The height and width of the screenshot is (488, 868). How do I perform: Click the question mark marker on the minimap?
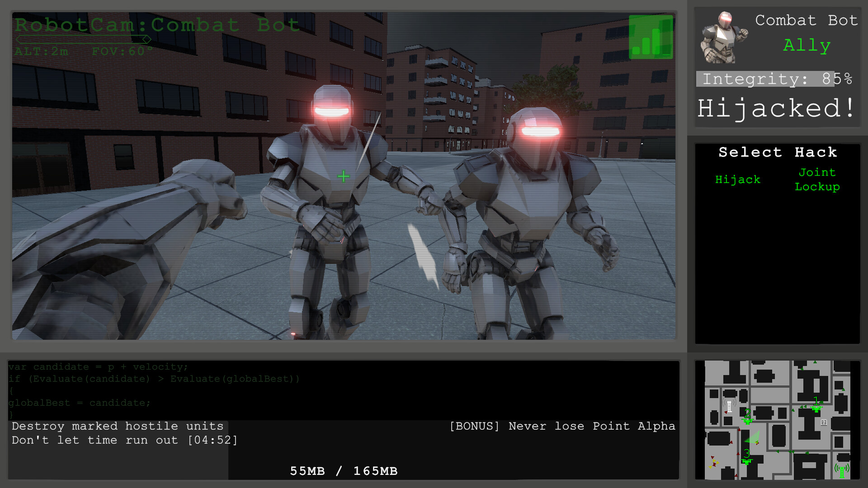824,422
